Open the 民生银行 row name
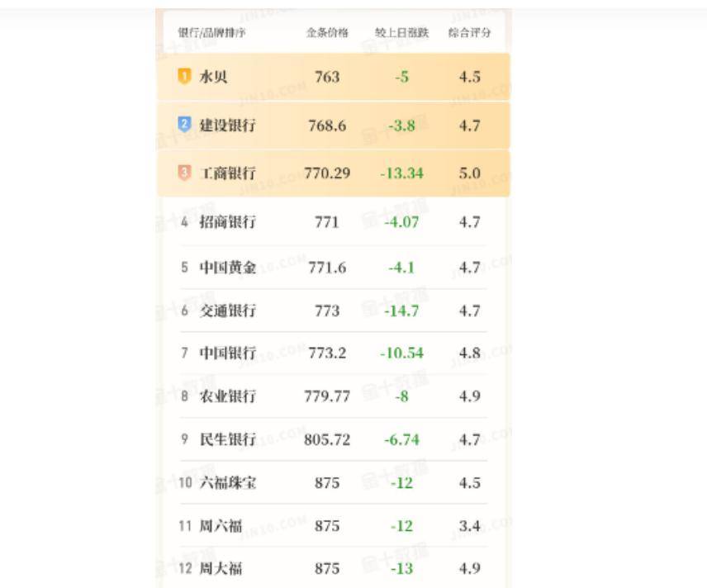This screenshot has height=588, width=707. (x=228, y=439)
